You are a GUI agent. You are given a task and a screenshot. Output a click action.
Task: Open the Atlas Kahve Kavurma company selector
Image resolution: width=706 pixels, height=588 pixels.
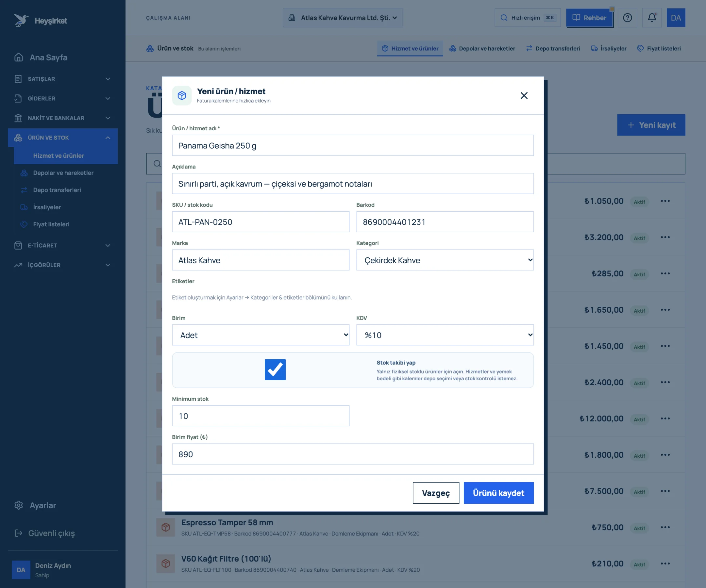(x=343, y=18)
